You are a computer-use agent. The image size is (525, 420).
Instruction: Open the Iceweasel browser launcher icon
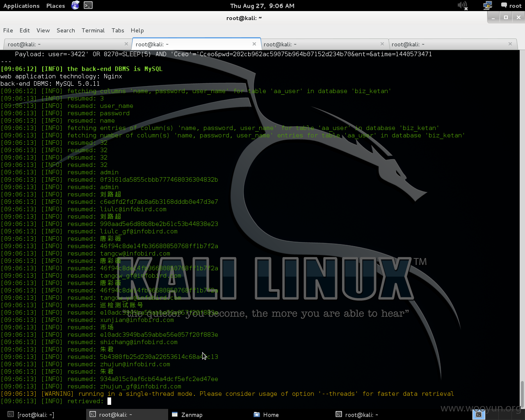pyautogui.click(x=75, y=5)
